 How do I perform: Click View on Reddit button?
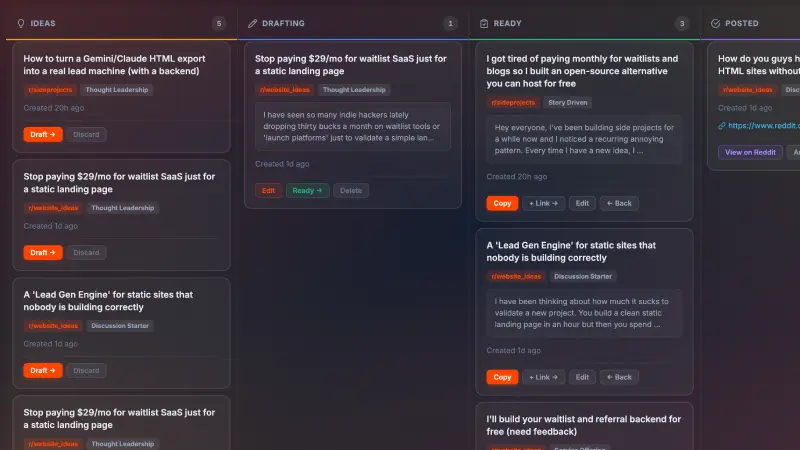pyautogui.click(x=750, y=152)
